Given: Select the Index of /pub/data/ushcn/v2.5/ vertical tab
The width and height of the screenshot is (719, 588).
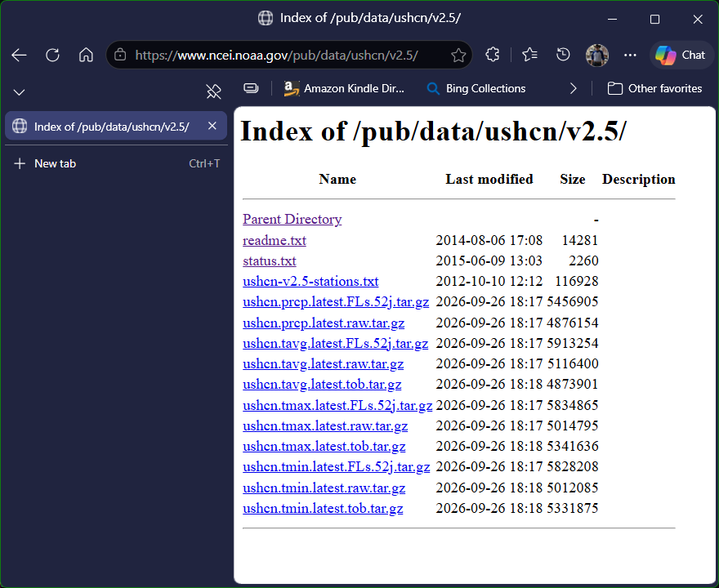Looking at the screenshot, I should tap(116, 126).
